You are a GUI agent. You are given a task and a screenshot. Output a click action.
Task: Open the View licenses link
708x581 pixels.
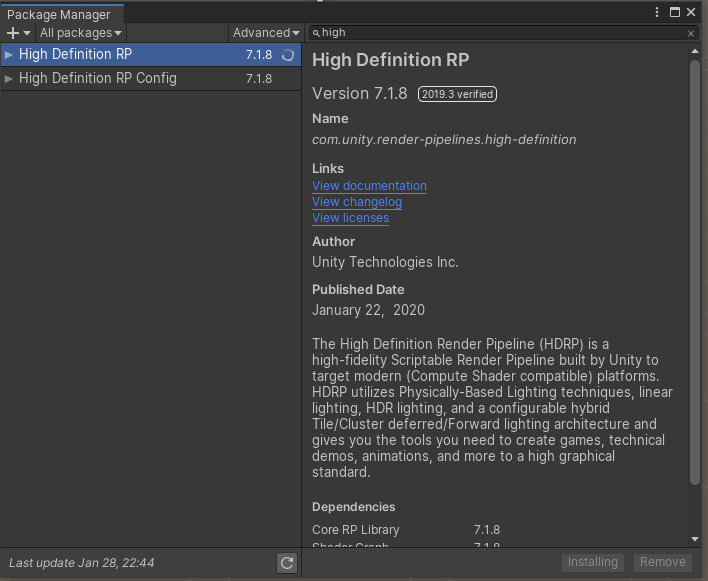pos(350,218)
